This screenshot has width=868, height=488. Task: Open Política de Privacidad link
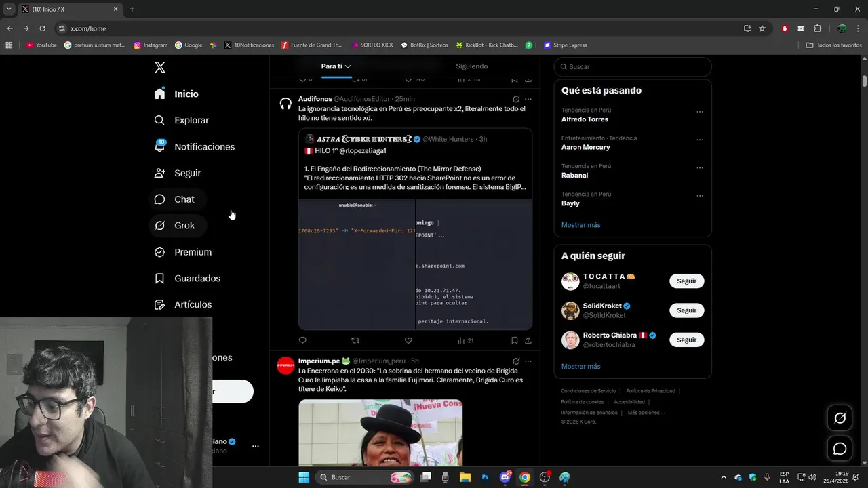650,391
